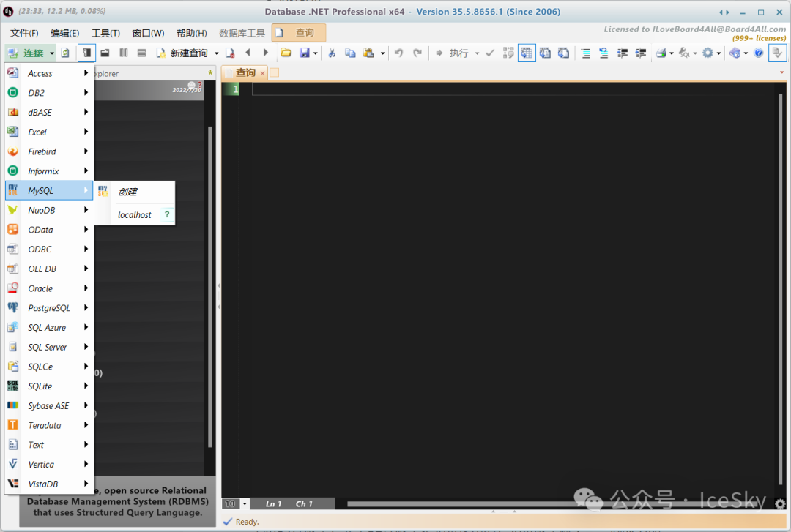Close the 查询 editor tab

(263, 73)
